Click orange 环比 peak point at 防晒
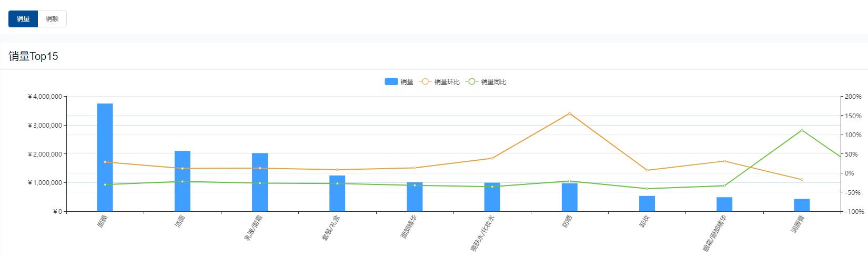Viewport: 868px width, 258px height. 570,113
